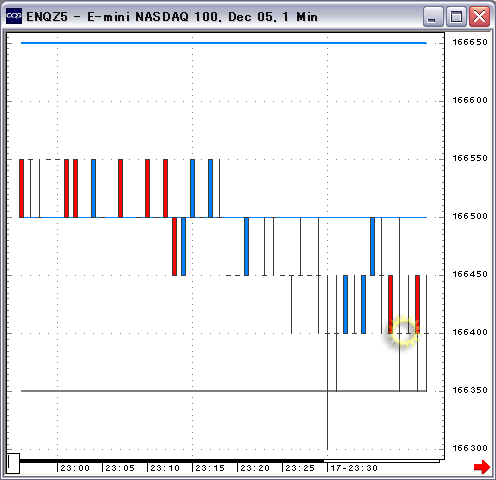Click the 23:15 time axis label
Image resolution: width=496 pixels, height=480 pixels.
click(210, 468)
